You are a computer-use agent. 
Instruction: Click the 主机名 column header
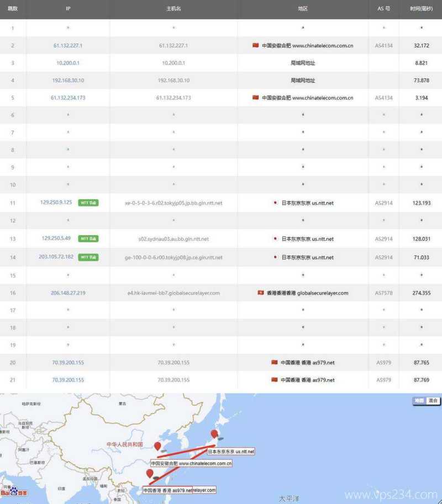point(173,9)
